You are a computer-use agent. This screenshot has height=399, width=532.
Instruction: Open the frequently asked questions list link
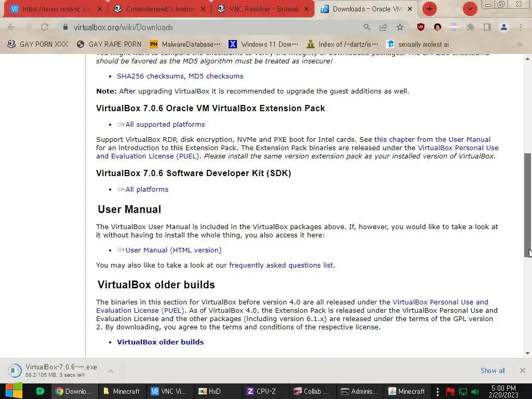281,265
